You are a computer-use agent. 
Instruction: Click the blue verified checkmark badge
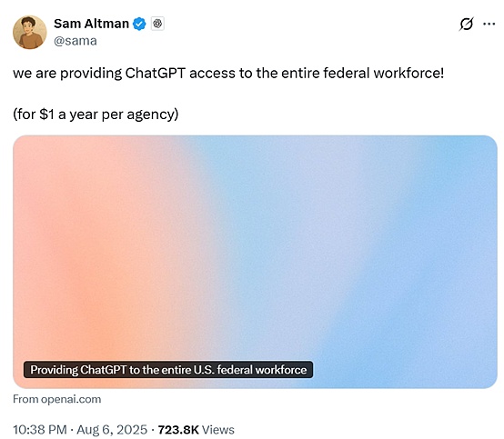coord(139,24)
